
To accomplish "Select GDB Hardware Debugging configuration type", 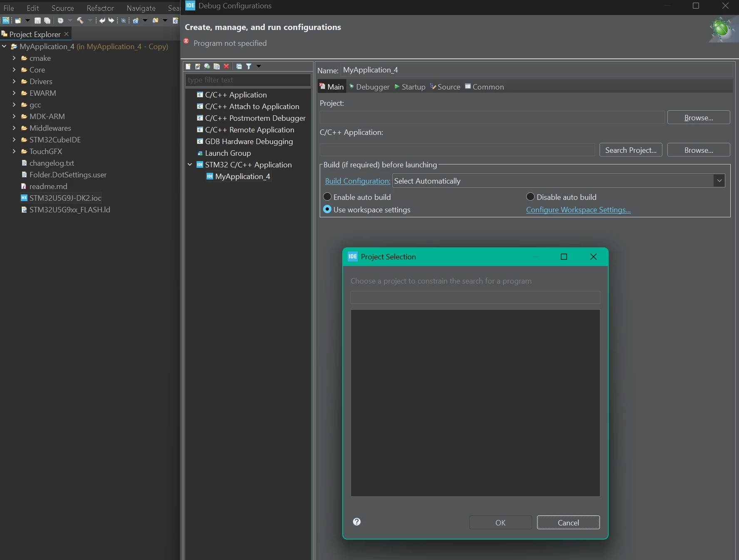I will click(x=245, y=141).
